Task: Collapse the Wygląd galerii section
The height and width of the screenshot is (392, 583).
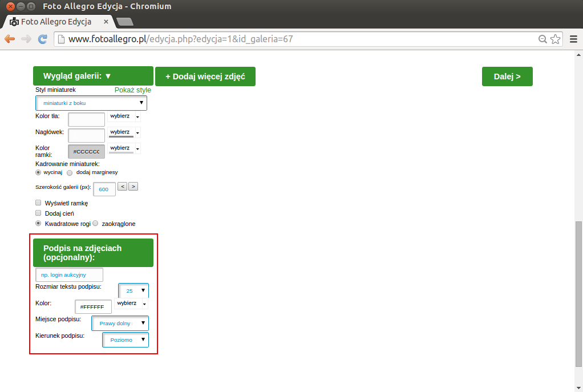Action: (94, 76)
